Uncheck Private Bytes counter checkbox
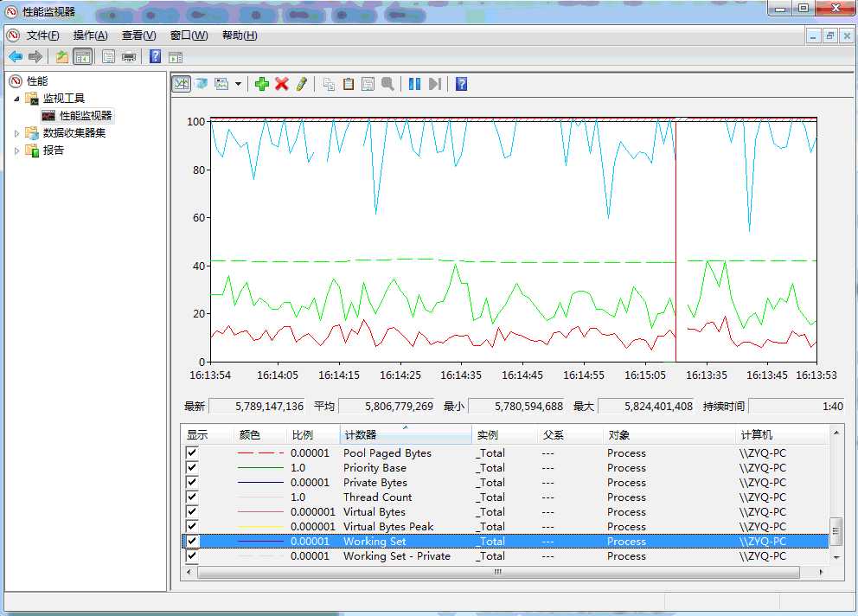 tap(191, 483)
